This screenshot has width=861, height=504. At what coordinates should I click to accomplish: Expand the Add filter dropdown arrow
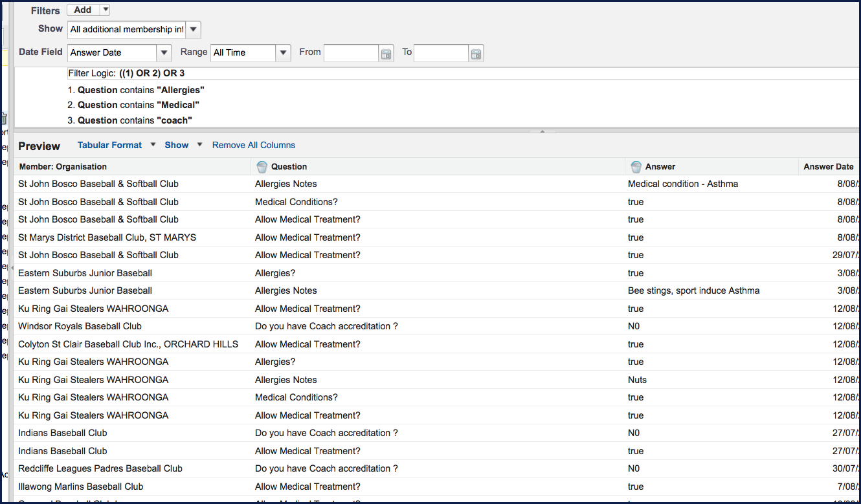coord(106,10)
